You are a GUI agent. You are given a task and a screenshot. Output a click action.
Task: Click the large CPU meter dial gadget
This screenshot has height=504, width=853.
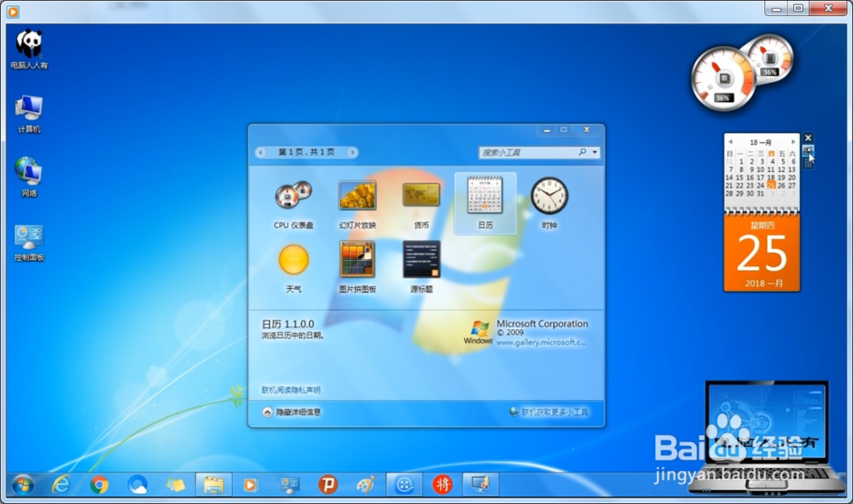pos(723,79)
